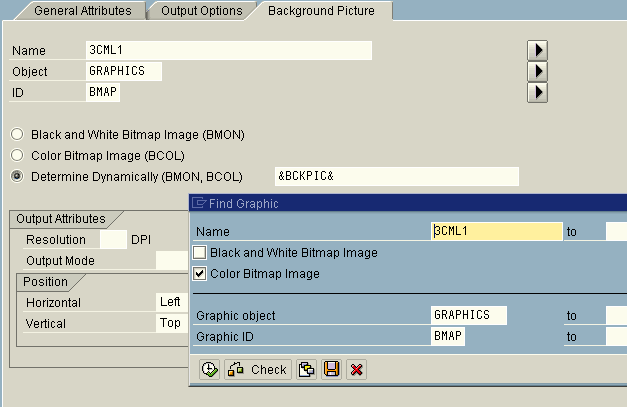The width and height of the screenshot is (627, 407).
Task: Uncheck the Color Bitmap Image checkbox
Action: 201,273
